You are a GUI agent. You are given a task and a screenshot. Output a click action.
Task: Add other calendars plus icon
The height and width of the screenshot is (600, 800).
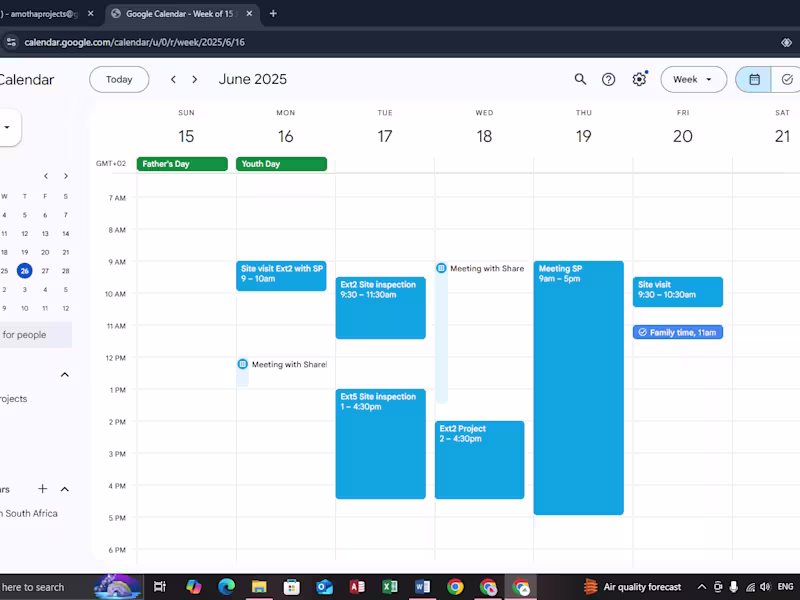(43, 489)
